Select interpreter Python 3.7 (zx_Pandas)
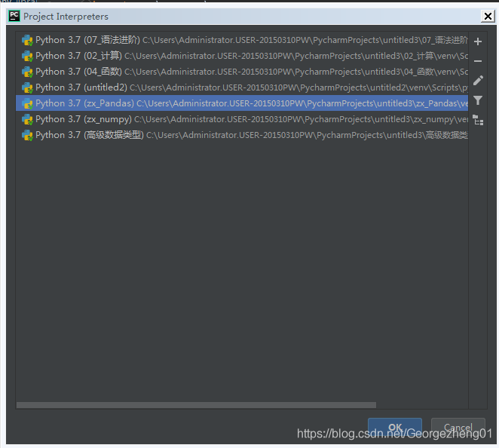Screen dimensions: 499x448 [x=242, y=103]
